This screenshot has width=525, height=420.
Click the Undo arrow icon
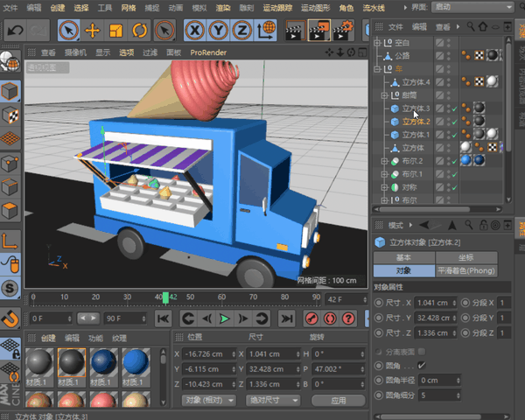[15, 31]
